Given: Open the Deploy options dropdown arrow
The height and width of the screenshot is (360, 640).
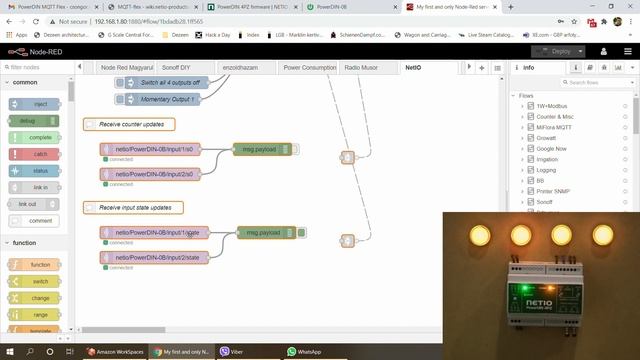Looking at the screenshot, I should 580,51.
